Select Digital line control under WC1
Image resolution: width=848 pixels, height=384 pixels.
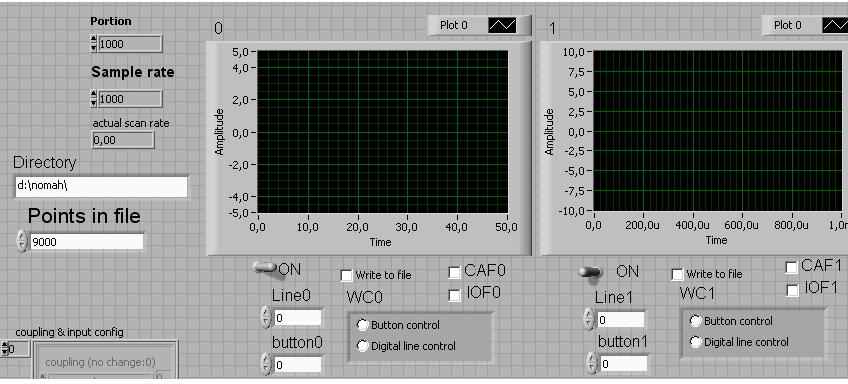click(x=695, y=342)
